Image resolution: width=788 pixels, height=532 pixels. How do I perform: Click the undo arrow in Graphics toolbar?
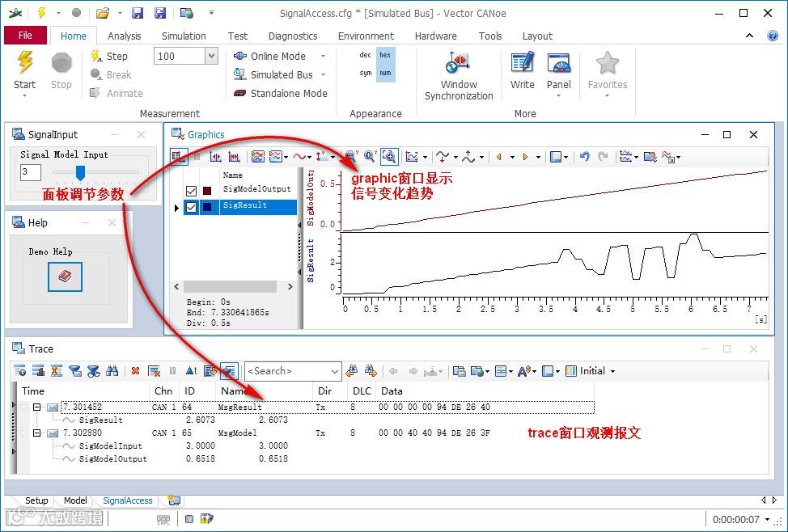click(x=584, y=157)
